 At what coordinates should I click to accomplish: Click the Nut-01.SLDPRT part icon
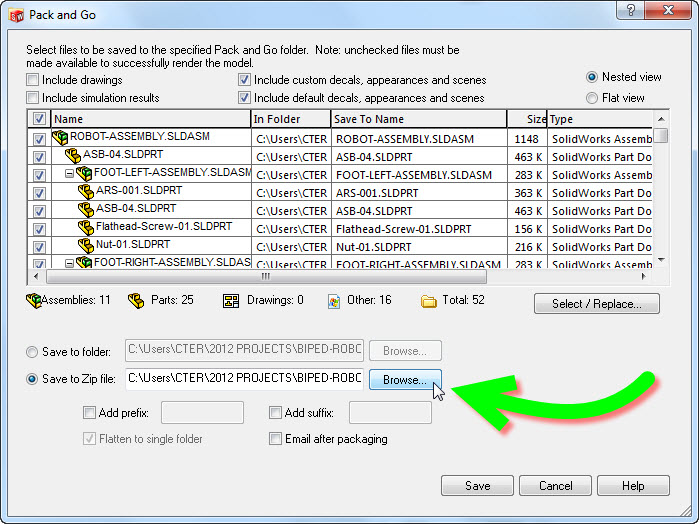(86, 245)
